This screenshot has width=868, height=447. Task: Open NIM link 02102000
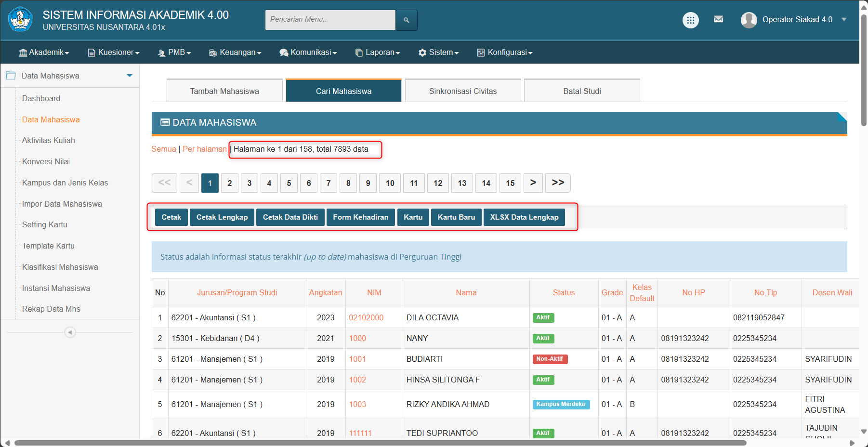(366, 318)
